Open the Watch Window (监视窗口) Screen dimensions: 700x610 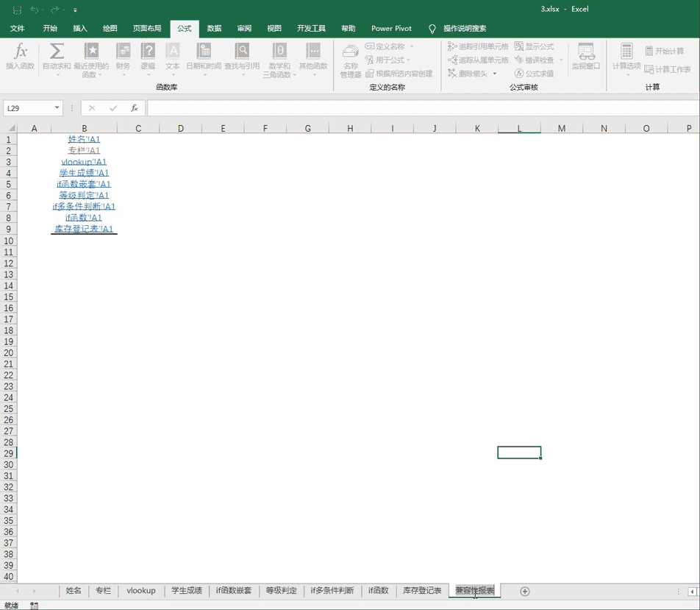tap(586, 57)
